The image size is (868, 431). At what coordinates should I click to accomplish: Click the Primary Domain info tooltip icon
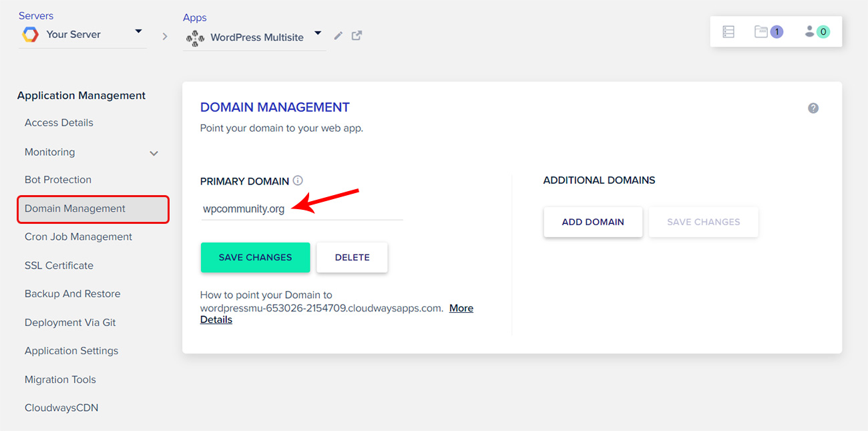click(298, 180)
